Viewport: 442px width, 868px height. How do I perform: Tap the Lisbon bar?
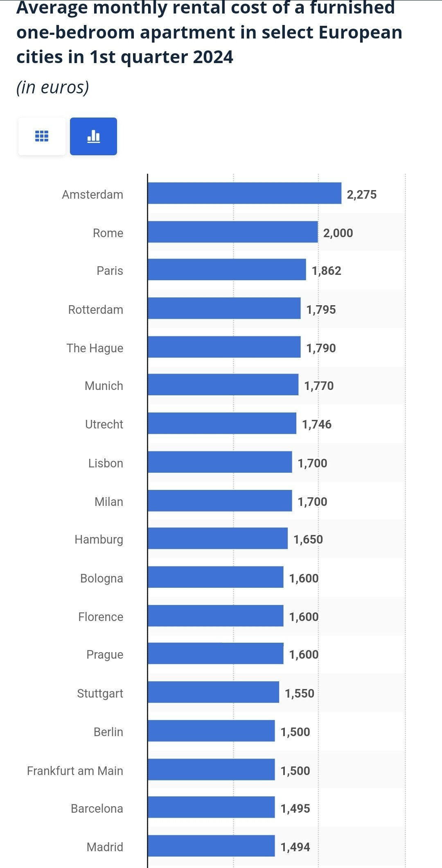(x=220, y=462)
